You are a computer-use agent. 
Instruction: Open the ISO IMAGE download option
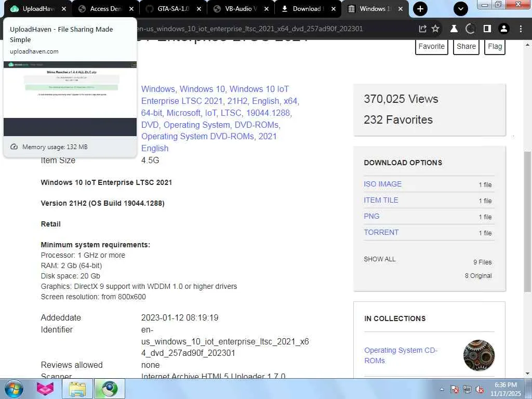tap(383, 184)
